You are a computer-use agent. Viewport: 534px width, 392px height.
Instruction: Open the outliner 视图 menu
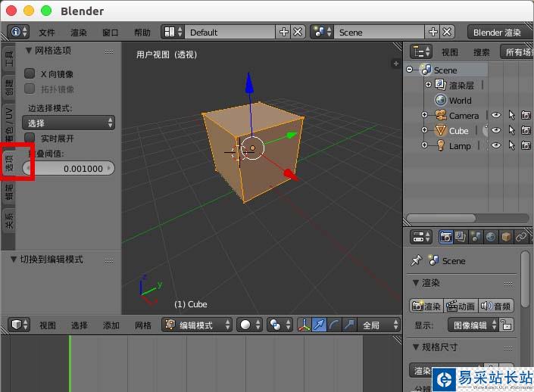point(449,52)
